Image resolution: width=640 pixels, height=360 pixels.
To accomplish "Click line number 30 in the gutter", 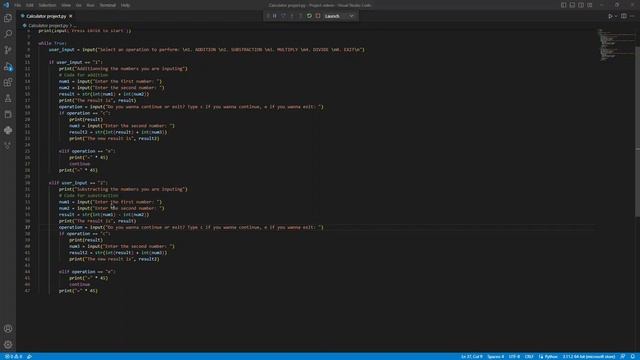I will 27,183.
